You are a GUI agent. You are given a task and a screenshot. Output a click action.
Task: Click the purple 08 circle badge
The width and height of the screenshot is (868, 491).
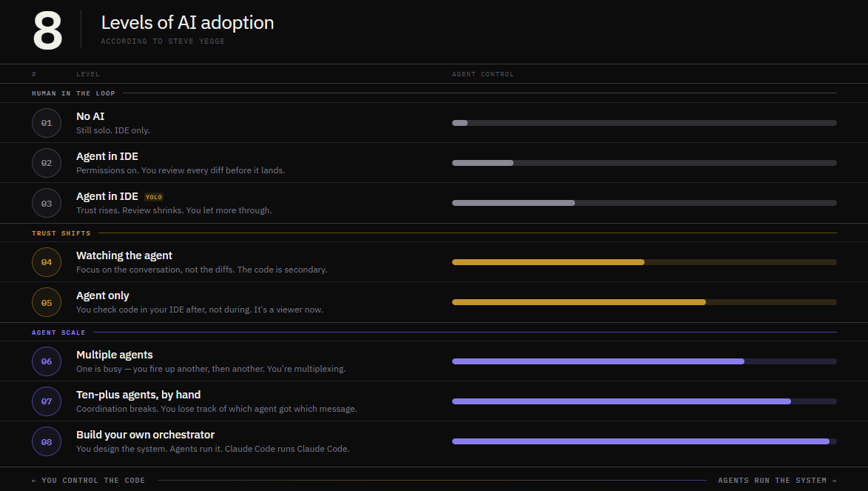(x=47, y=441)
